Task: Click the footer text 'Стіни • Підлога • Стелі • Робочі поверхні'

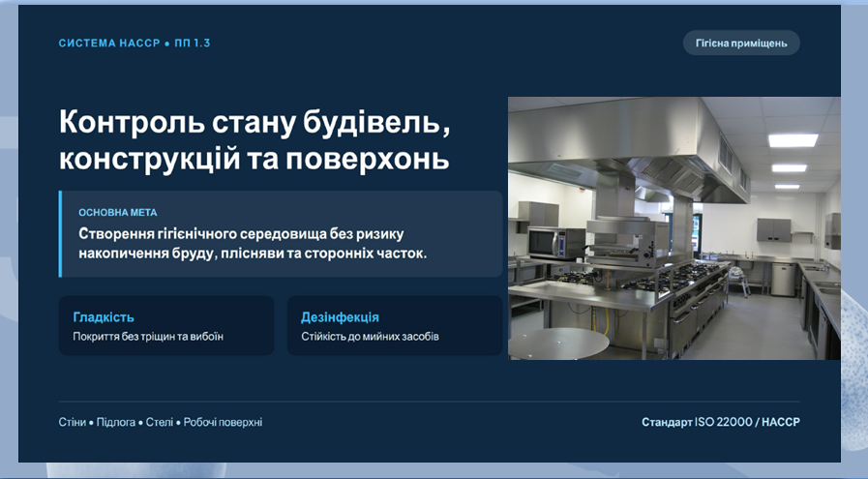Action: (161, 423)
